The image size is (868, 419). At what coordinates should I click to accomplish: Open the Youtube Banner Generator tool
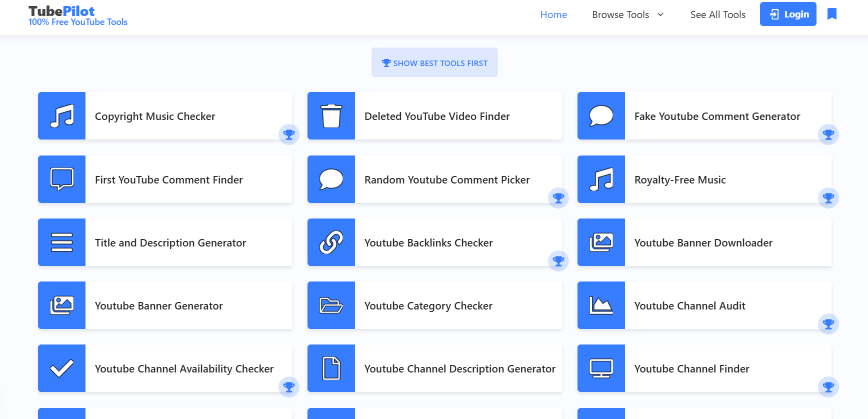coord(165,305)
